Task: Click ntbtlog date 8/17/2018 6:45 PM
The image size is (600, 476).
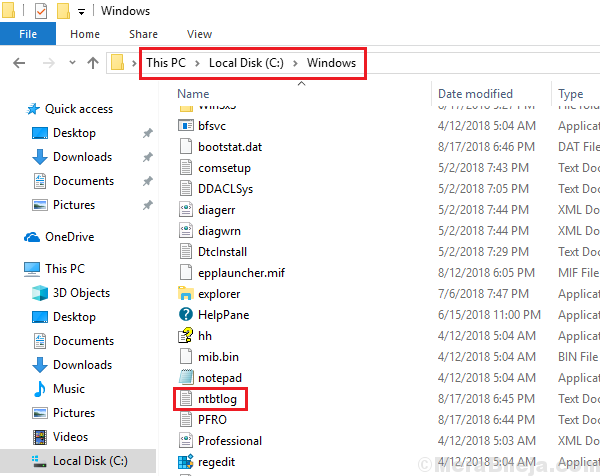Action: 486,399
